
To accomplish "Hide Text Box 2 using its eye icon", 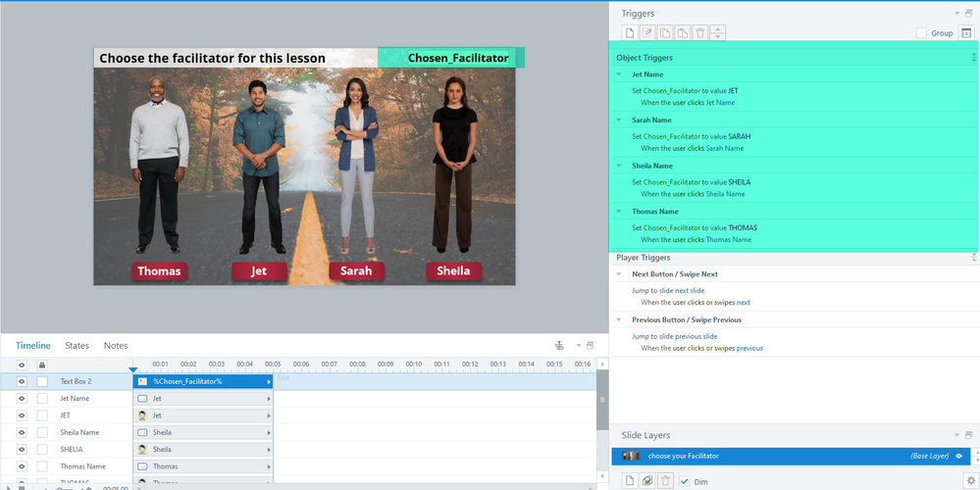I will coord(22,381).
